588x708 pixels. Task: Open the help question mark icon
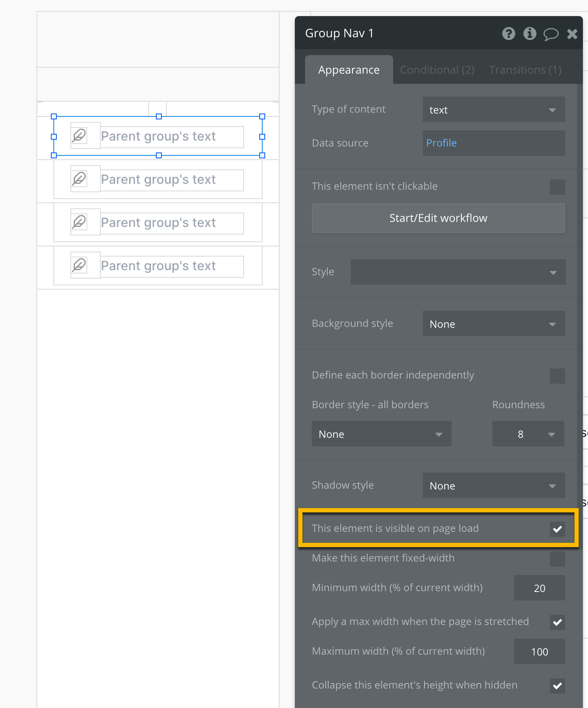[x=508, y=33]
